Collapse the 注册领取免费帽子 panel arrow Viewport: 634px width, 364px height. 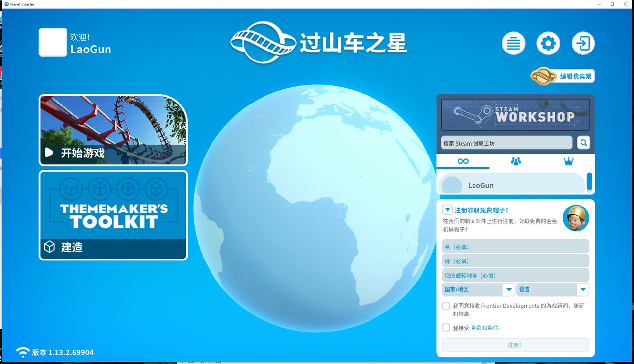[447, 210]
